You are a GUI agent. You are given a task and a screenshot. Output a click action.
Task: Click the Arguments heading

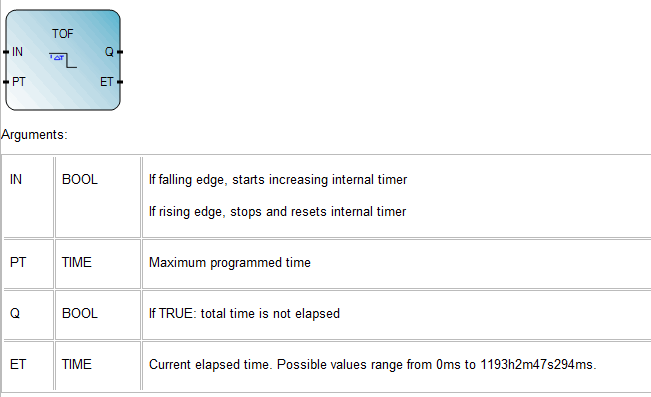click(34, 135)
